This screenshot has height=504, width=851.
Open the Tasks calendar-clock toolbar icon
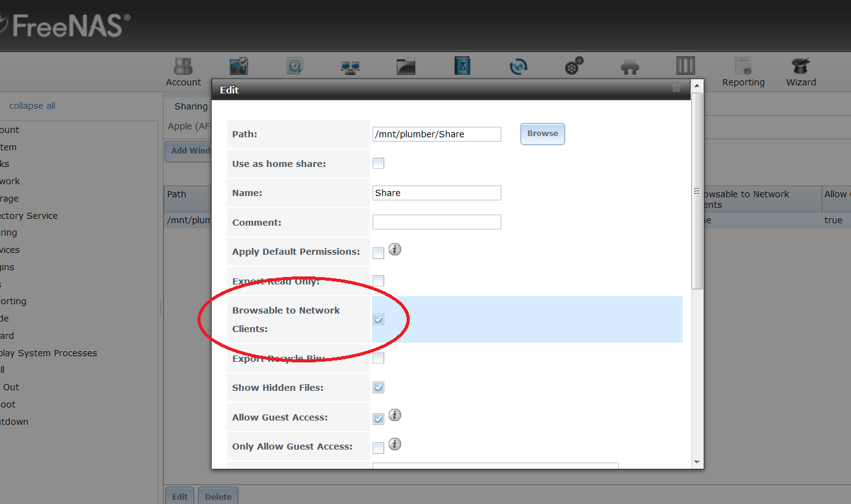[x=295, y=66]
